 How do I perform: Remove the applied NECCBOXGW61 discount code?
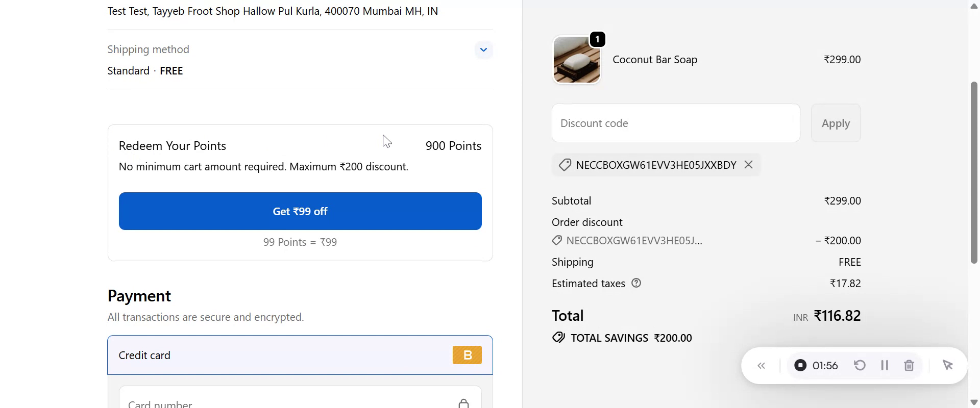click(749, 165)
